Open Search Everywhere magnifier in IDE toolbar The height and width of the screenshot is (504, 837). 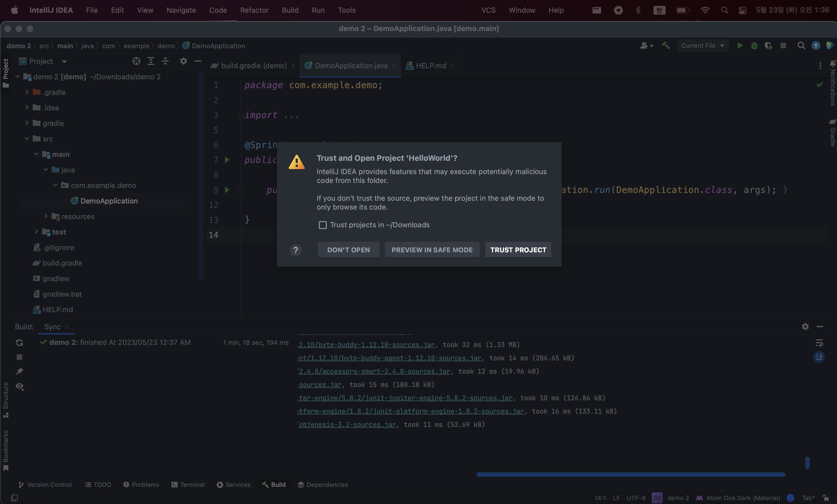801,45
